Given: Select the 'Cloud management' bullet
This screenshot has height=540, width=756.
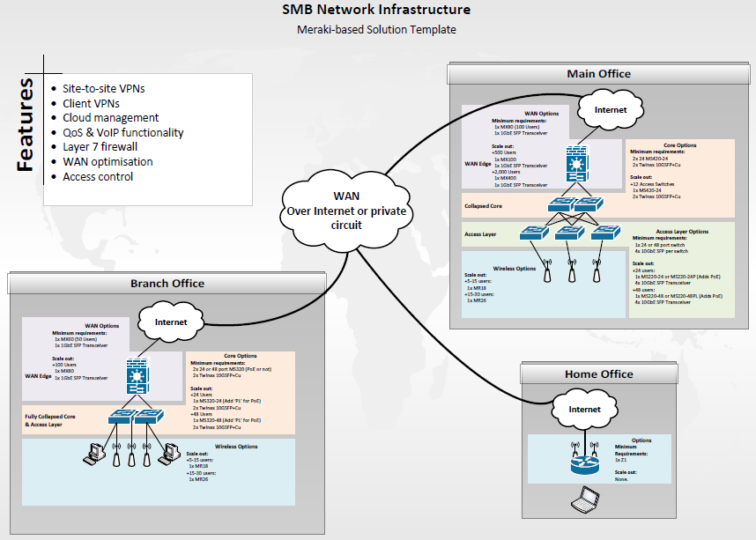Looking at the screenshot, I should coord(110,118).
